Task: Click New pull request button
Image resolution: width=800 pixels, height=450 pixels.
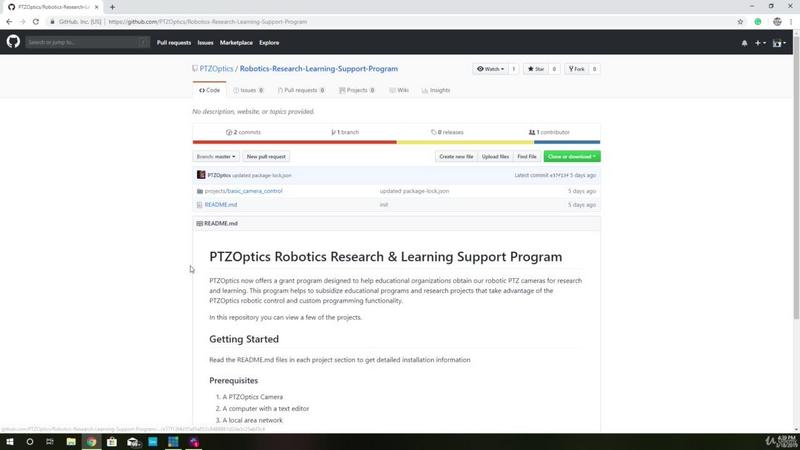Action: tap(266, 157)
